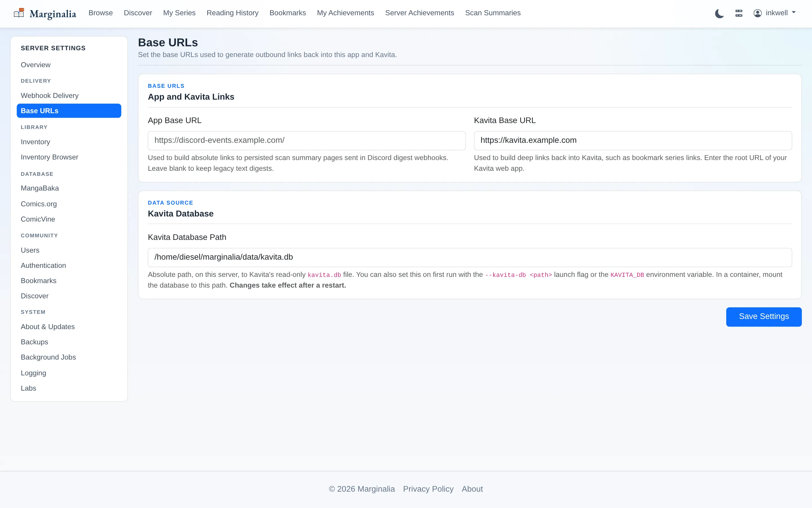View Server Achievements
812x508 pixels.
(420, 13)
